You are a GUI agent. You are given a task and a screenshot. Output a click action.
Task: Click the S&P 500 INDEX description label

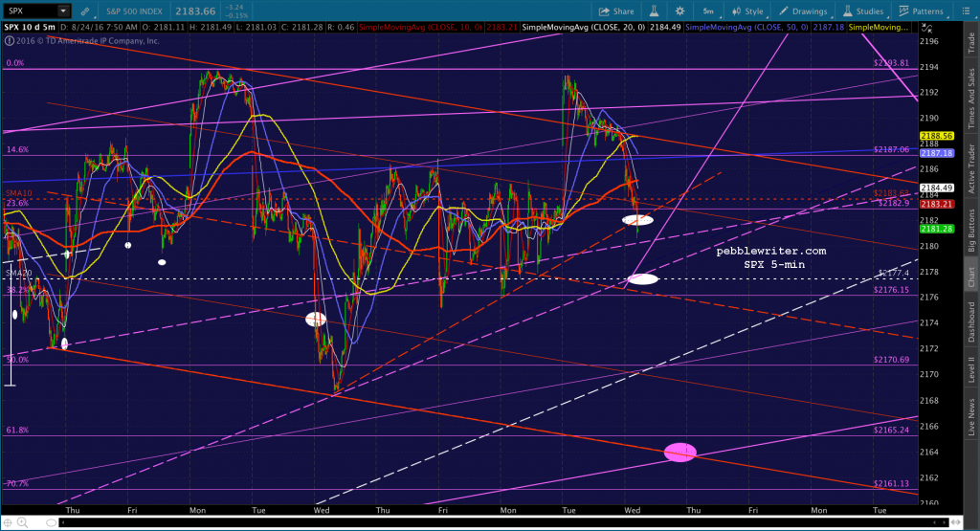pyautogui.click(x=134, y=11)
